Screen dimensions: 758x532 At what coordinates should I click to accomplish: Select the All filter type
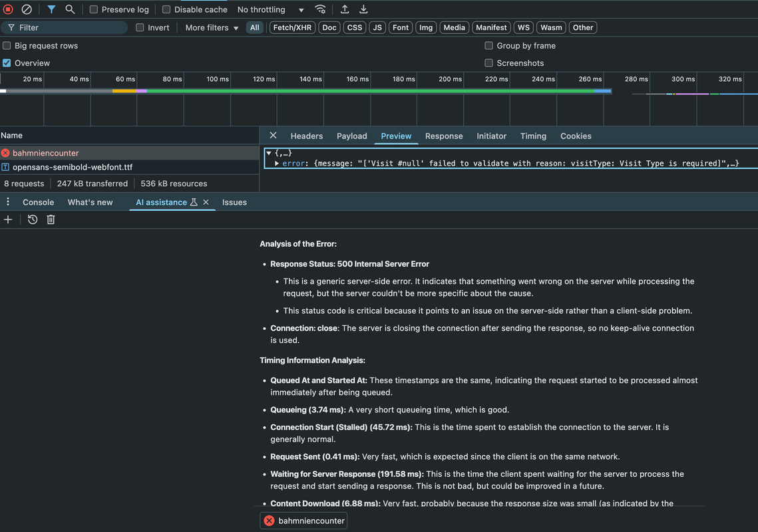coord(255,27)
